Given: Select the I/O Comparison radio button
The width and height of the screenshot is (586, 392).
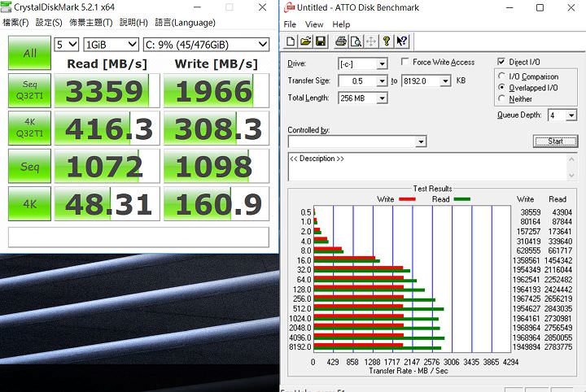Looking at the screenshot, I should (501, 76).
